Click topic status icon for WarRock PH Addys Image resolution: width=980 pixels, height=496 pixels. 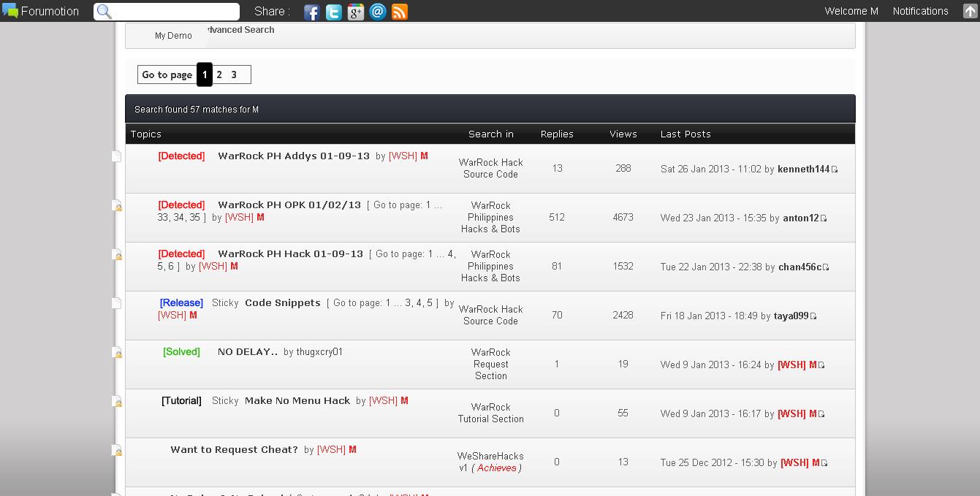point(116,156)
